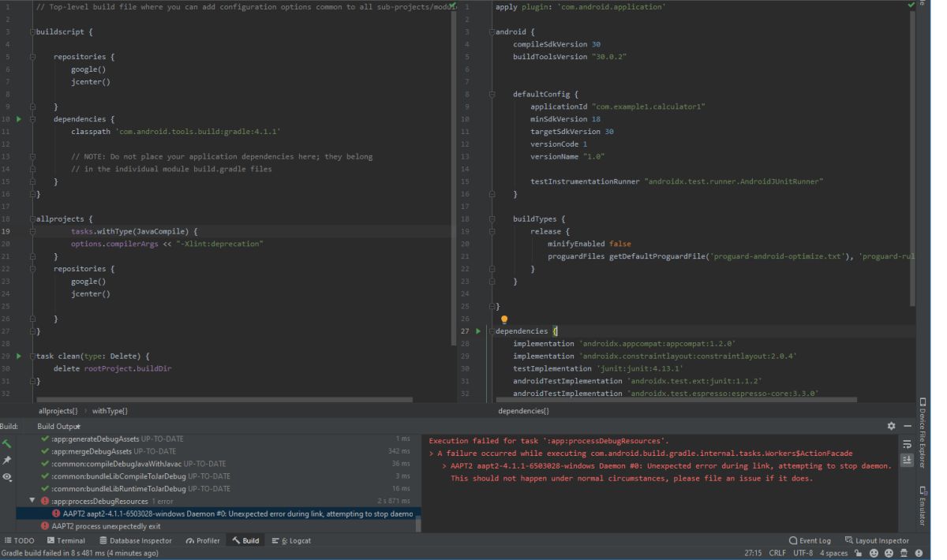This screenshot has height=560, width=947.
Task: Click the right editor horizontal scrollbar
Action: point(676,400)
